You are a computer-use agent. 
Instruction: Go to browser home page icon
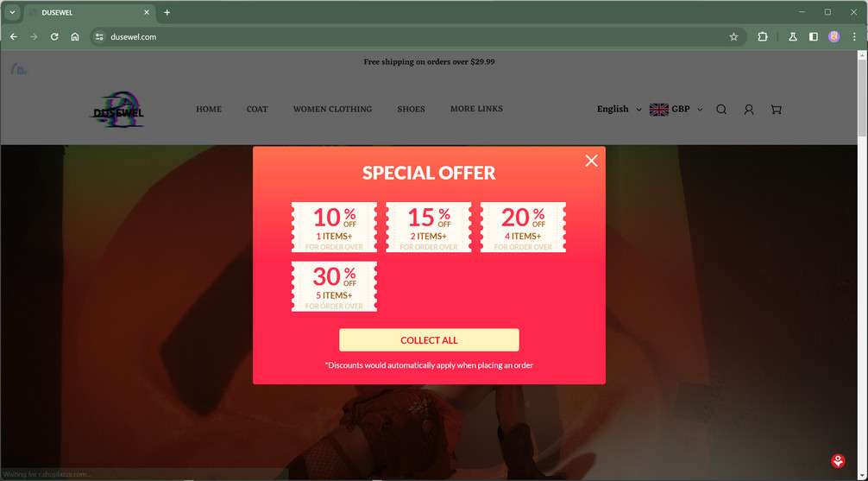pyautogui.click(x=75, y=36)
